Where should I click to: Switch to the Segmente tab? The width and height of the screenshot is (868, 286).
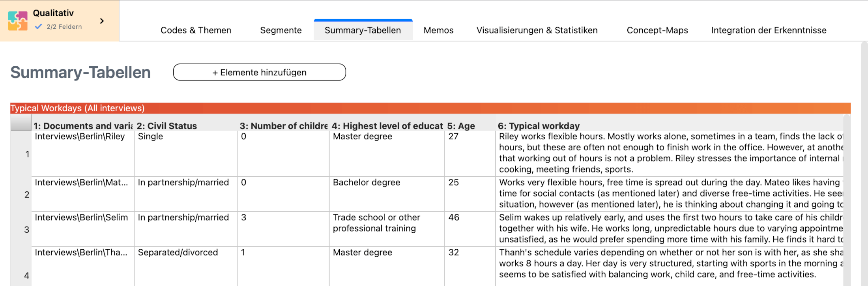281,30
